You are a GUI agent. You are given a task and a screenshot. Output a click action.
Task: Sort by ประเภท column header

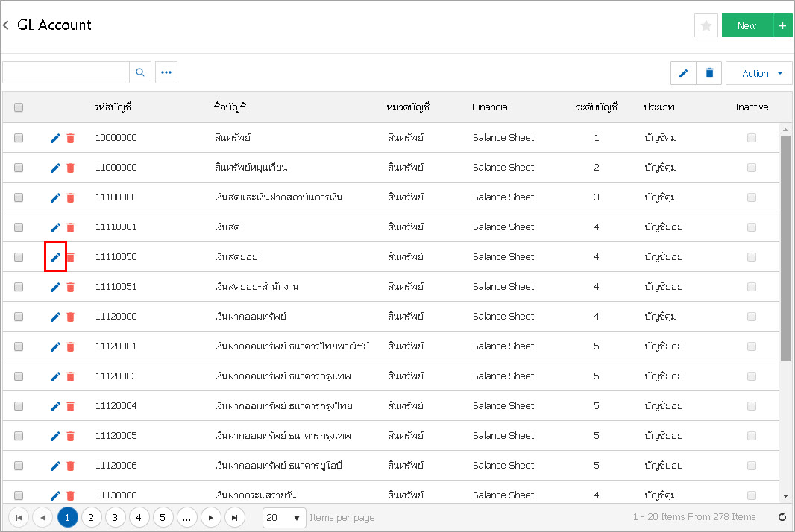pos(659,107)
